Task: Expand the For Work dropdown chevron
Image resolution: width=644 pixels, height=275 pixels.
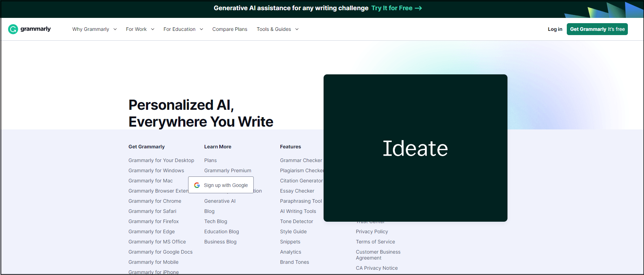Action: pyautogui.click(x=152, y=29)
